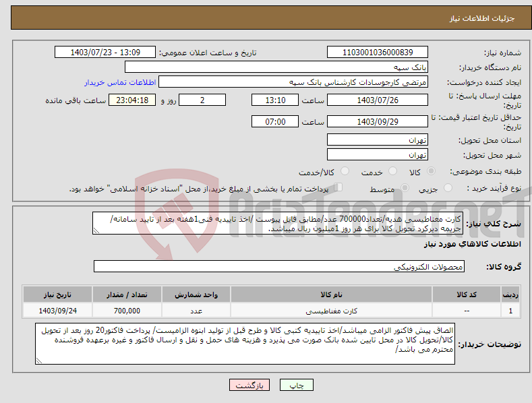Click the price validity date 1403/09/29
This screenshot has width=532, height=403.
point(378,121)
